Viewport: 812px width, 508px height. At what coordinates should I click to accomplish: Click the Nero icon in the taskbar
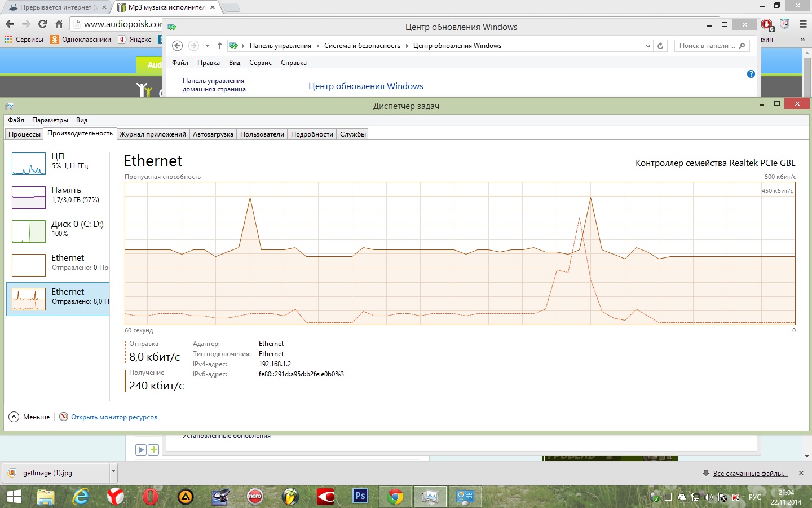point(255,496)
